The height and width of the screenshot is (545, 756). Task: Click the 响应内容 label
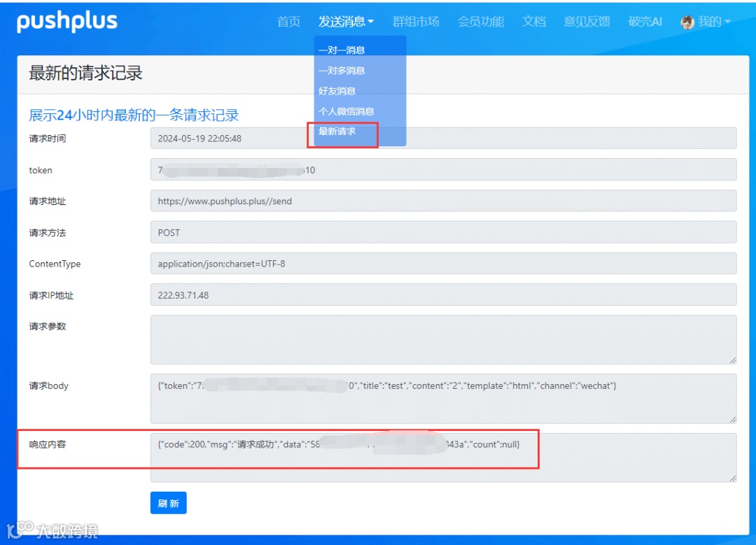(x=48, y=444)
